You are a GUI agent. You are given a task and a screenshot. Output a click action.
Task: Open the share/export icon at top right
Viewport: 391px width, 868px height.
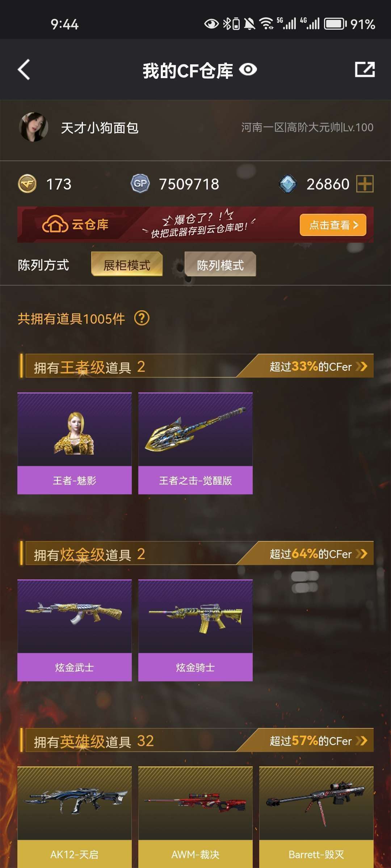pyautogui.click(x=365, y=69)
